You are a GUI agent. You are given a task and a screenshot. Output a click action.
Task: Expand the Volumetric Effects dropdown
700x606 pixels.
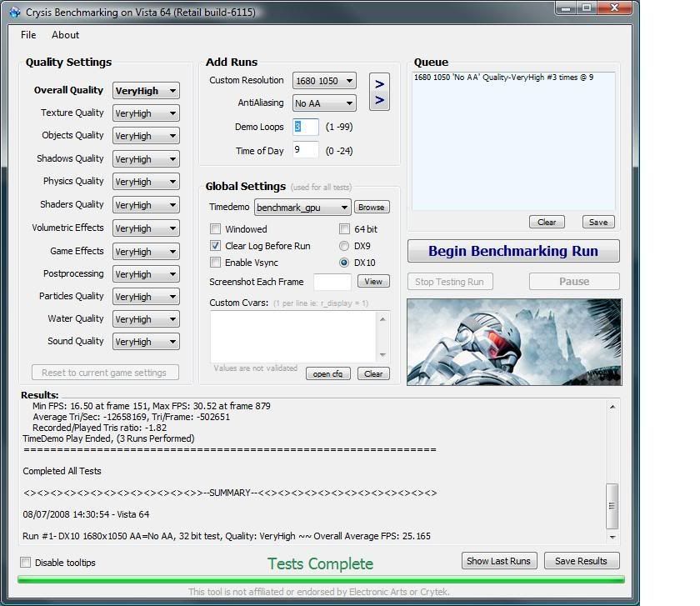pos(146,228)
